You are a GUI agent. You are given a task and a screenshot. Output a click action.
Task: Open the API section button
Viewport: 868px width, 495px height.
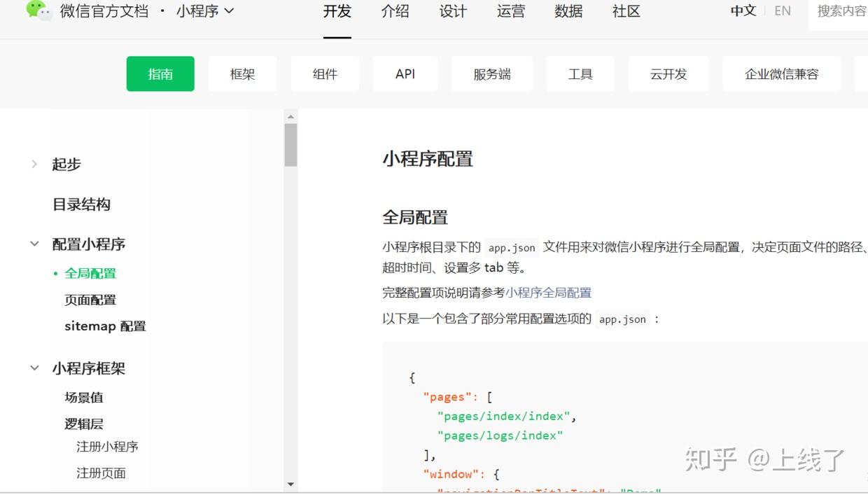(405, 74)
